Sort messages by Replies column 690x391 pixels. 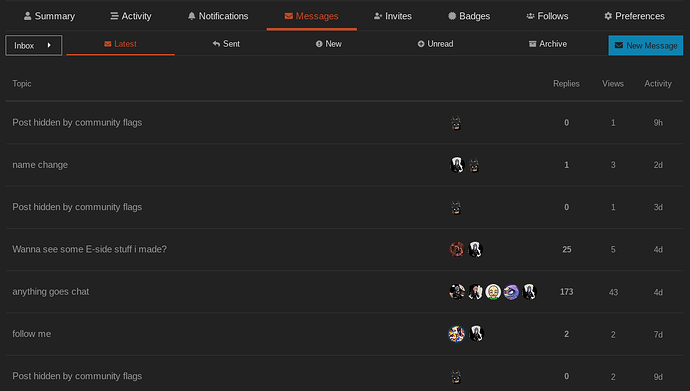566,84
